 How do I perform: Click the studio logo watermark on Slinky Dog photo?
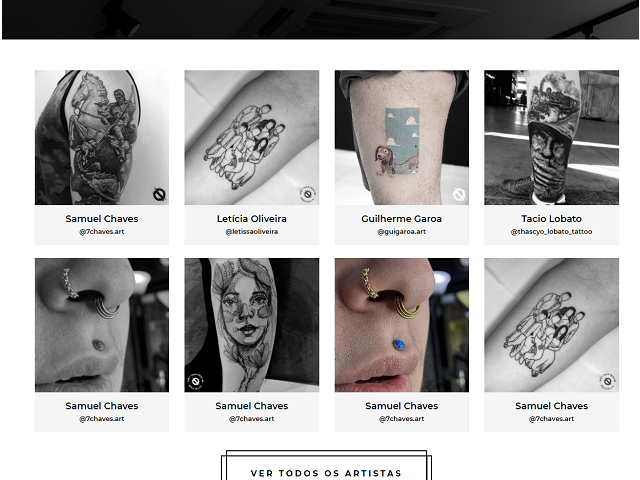(459, 194)
